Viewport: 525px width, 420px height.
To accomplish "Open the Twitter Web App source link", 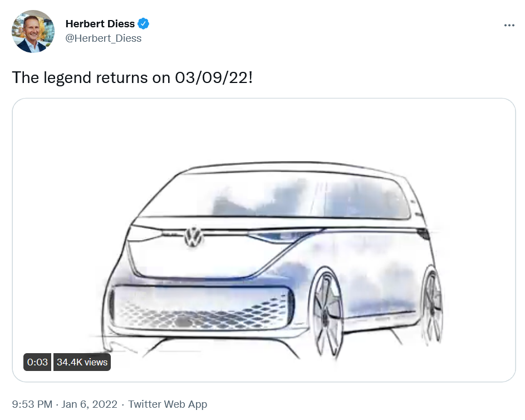I will click(168, 404).
